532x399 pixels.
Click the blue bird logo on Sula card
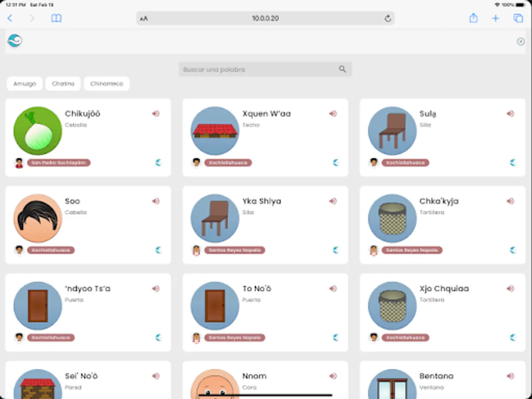tap(513, 163)
